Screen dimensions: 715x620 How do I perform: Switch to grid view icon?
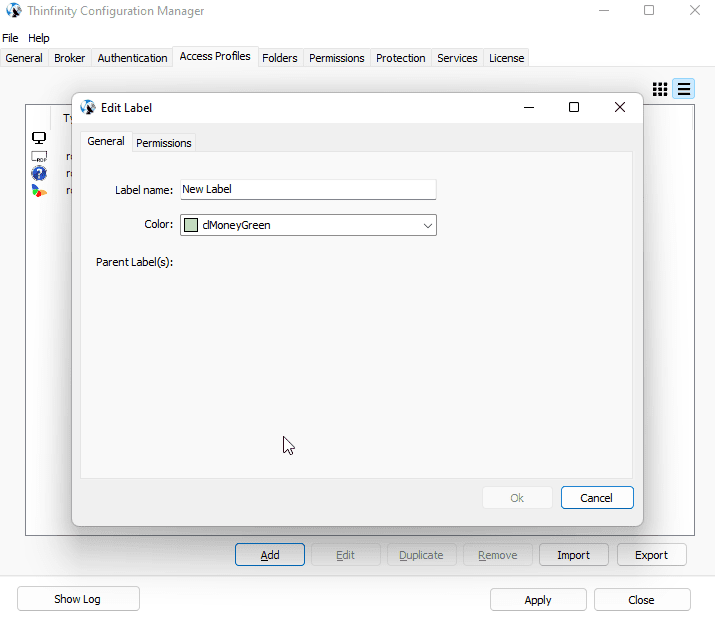pyautogui.click(x=660, y=89)
